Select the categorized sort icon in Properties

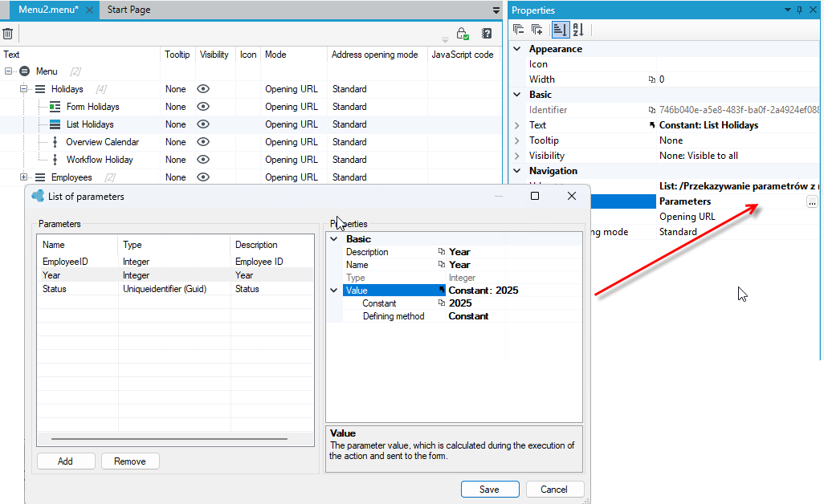(561, 30)
